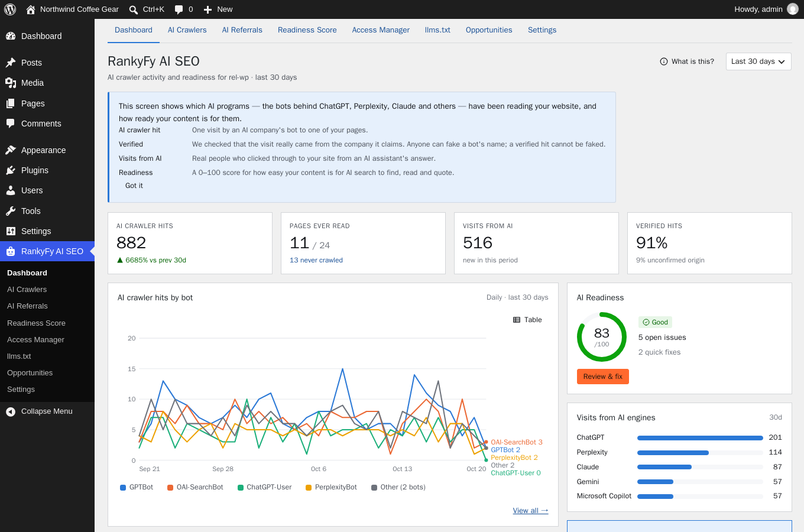Open the Last 30 days dropdown
804x532 pixels.
tap(758, 61)
